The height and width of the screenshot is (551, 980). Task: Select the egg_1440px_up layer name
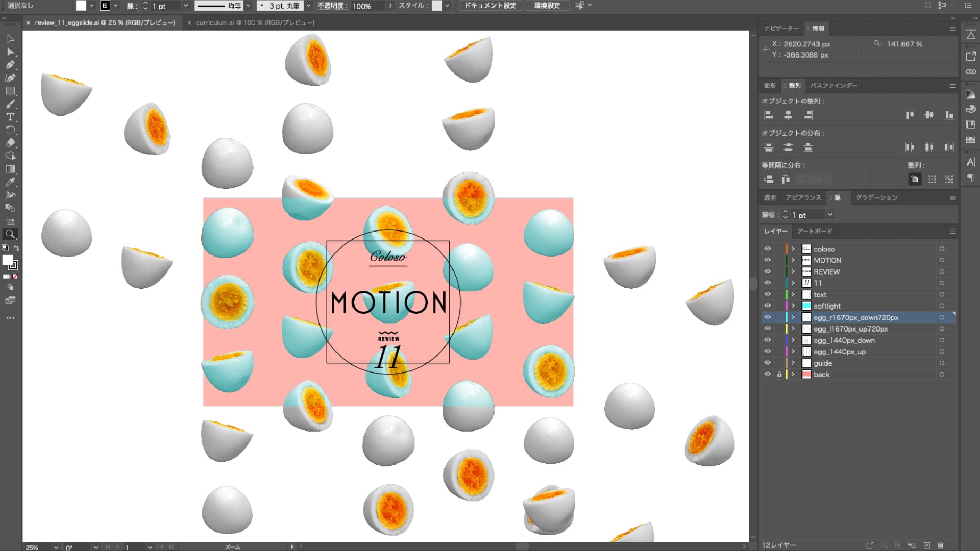[840, 352]
